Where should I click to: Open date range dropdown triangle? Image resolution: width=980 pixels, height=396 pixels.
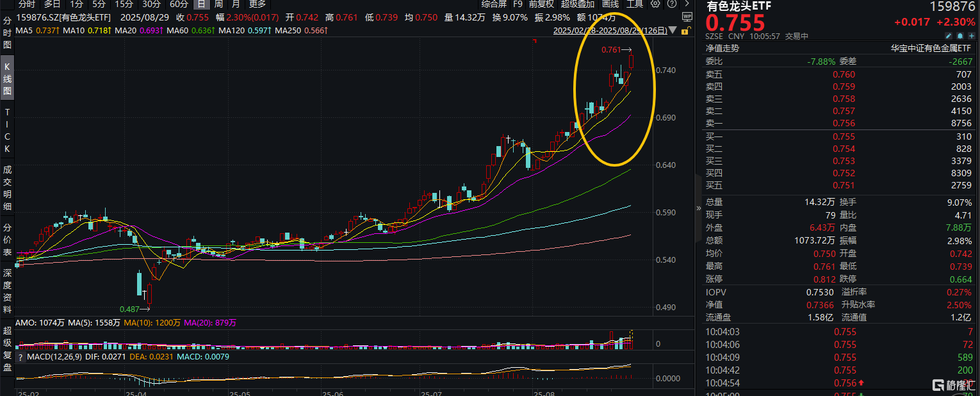point(672,30)
